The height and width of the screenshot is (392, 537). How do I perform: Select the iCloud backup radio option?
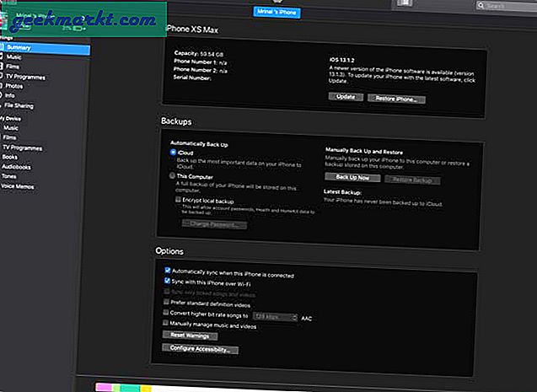tap(174, 153)
